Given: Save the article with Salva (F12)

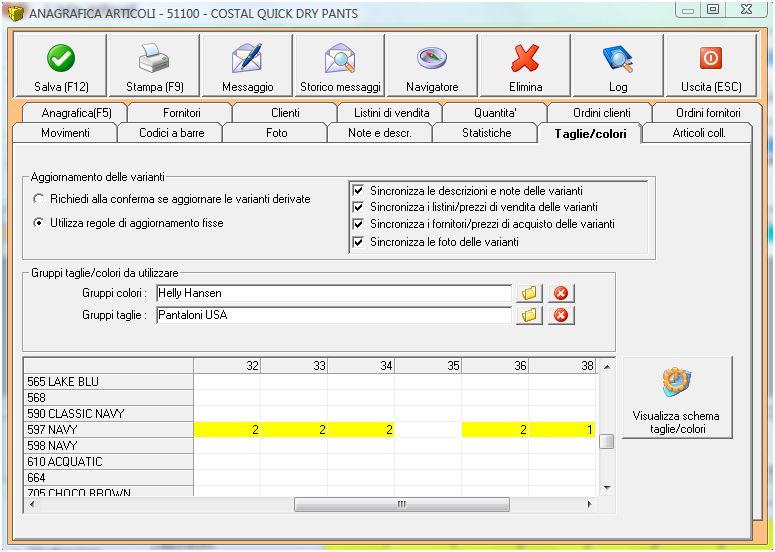Looking at the screenshot, I should [x=61, y=65].
